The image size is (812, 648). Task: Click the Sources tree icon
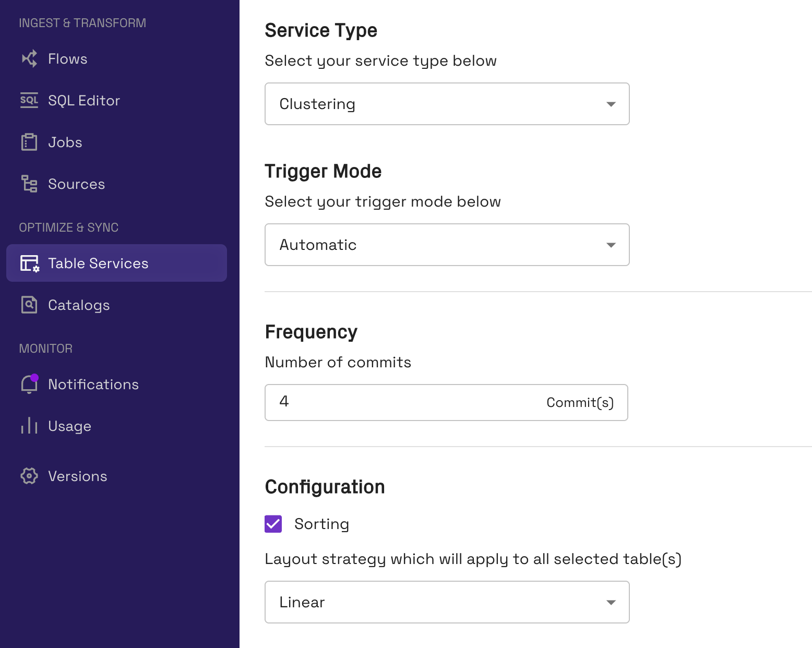[29, 184]
